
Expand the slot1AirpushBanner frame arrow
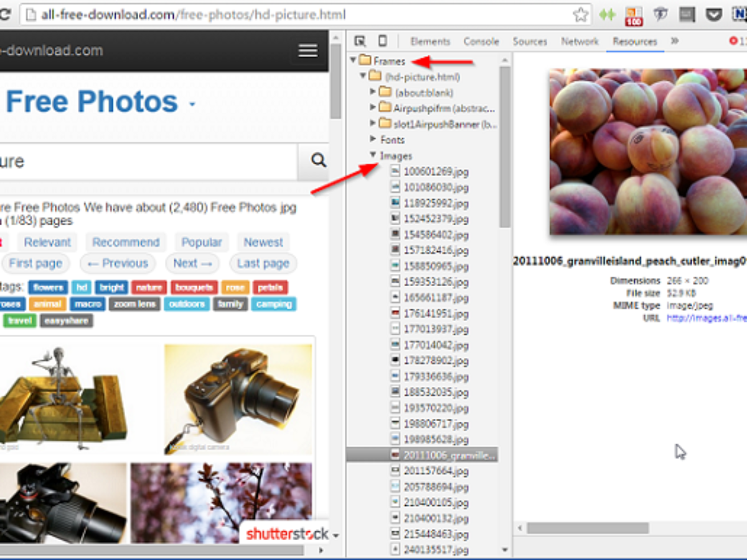373,124
